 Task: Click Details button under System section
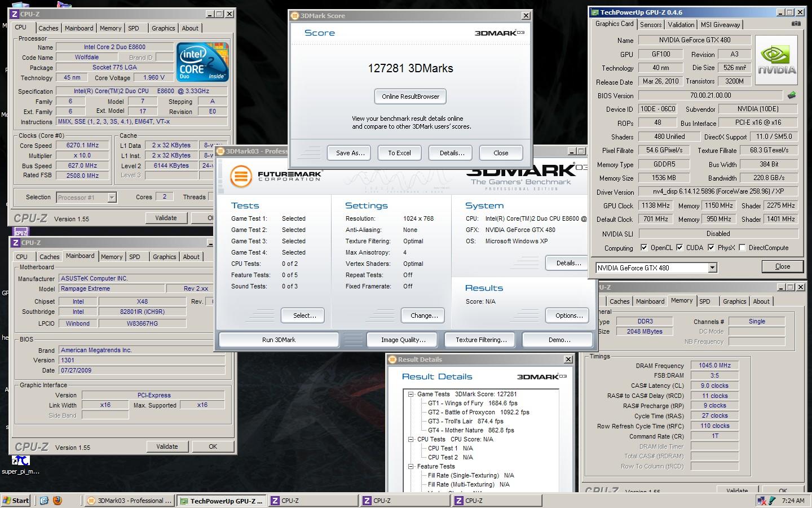click(567, 263)
